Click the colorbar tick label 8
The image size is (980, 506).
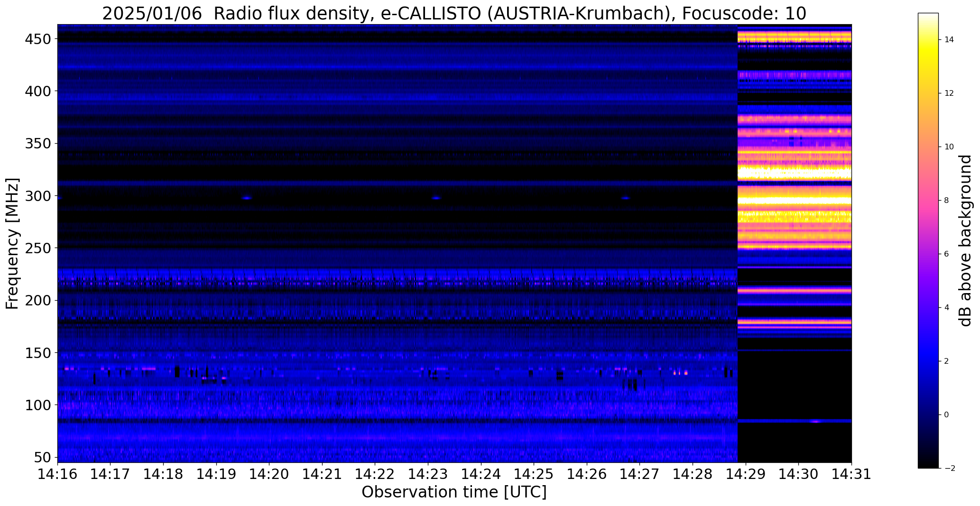coord(947,201)
